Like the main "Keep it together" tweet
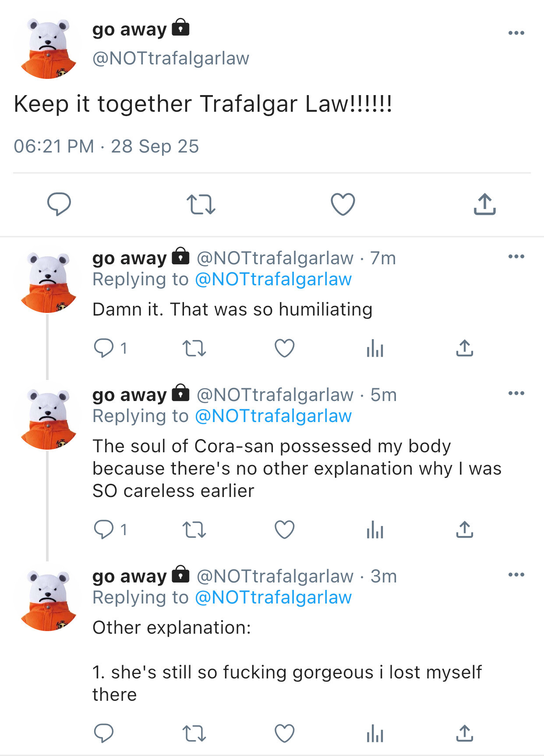The width and height of the screenshot is (544, 756). coord(343,204)
